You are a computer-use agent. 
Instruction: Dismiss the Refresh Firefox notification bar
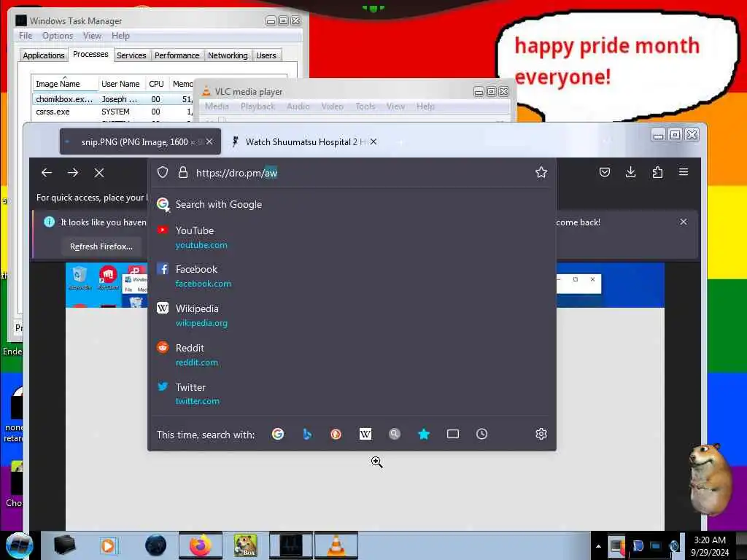click(683, 222)
